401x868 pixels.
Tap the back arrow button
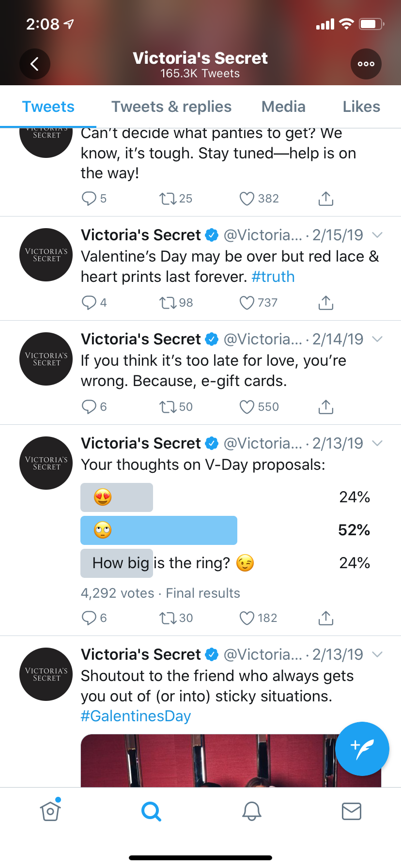(34, 64)
